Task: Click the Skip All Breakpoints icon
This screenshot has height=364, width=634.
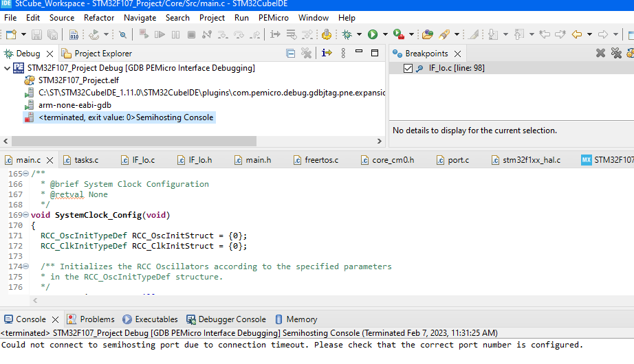Action: tap(123, 35)
